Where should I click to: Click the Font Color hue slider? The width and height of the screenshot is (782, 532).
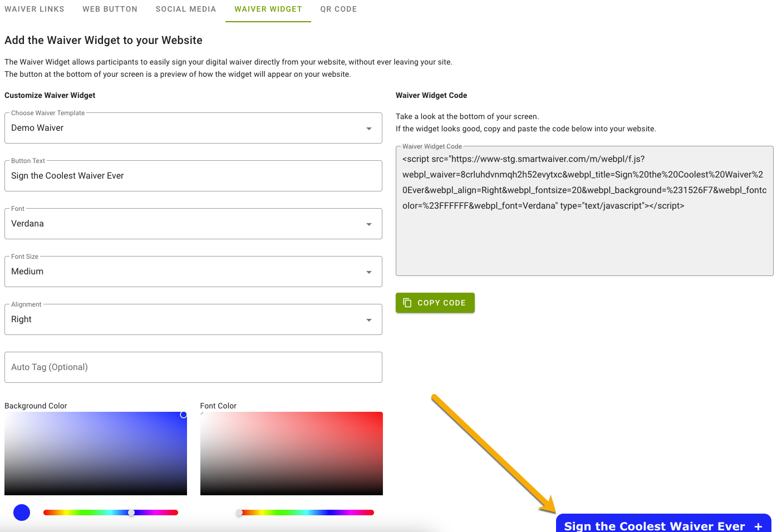pos(307,513)
